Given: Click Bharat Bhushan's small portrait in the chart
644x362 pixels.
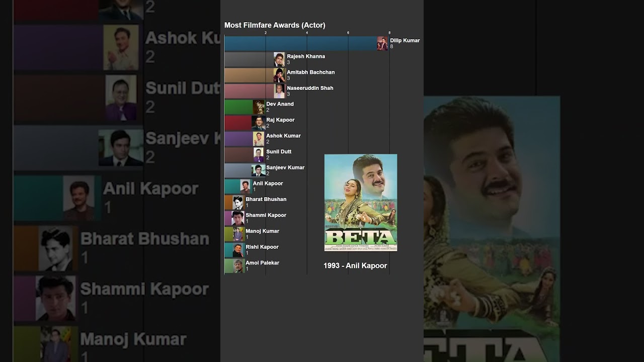Looking at the screenshot, I should pos(238,203).
